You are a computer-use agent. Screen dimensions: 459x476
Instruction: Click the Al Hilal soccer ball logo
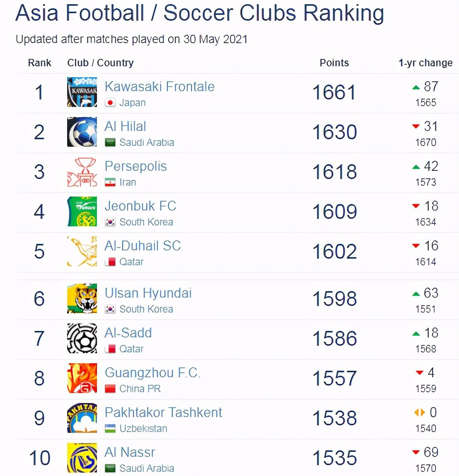tap(82, 132)
